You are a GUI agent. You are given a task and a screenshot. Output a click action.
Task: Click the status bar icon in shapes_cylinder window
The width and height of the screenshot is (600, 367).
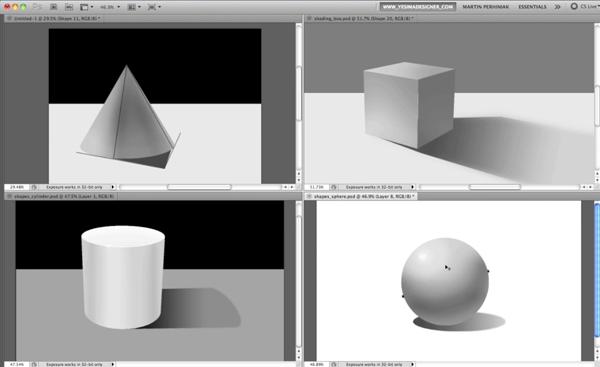click(x=34, y=364)
